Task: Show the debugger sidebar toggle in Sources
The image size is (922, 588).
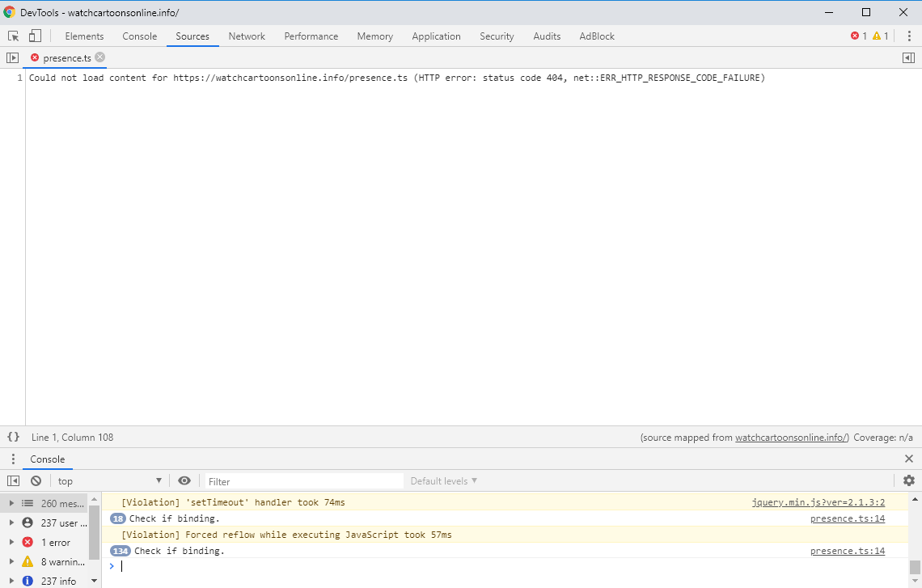Action: point(908,57)
